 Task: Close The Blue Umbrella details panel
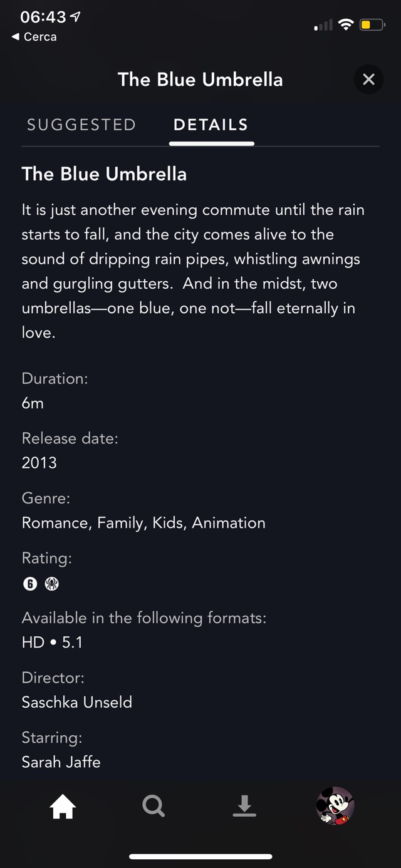pyautogui.click(x=368, y=80)
